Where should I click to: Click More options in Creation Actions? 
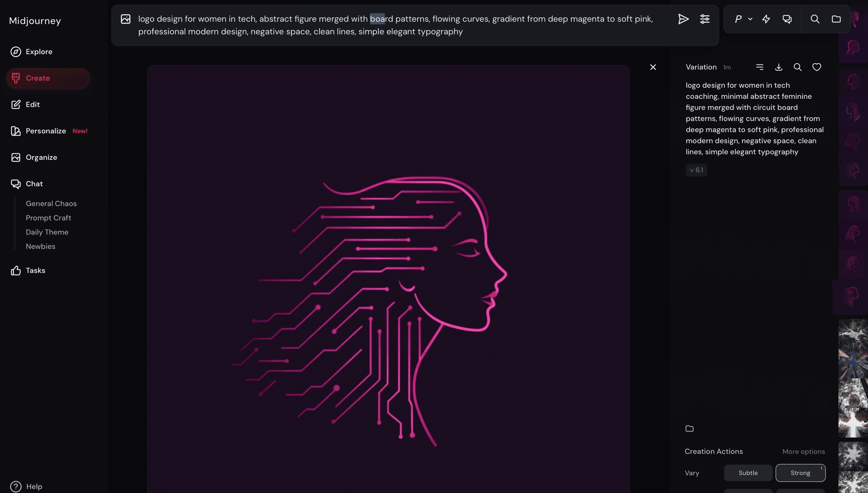[x=803, y=451]
